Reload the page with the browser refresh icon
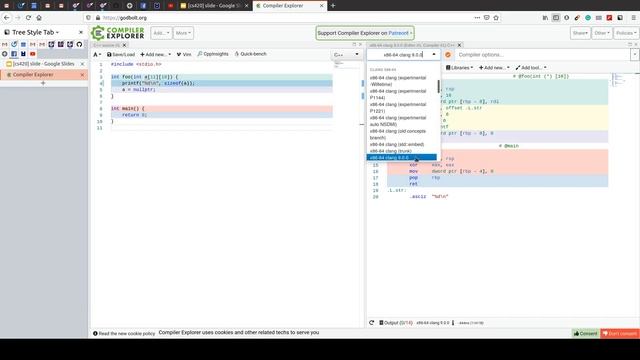Image resolution: width=640 pixels, height=360 pixels. click(28, 18)
